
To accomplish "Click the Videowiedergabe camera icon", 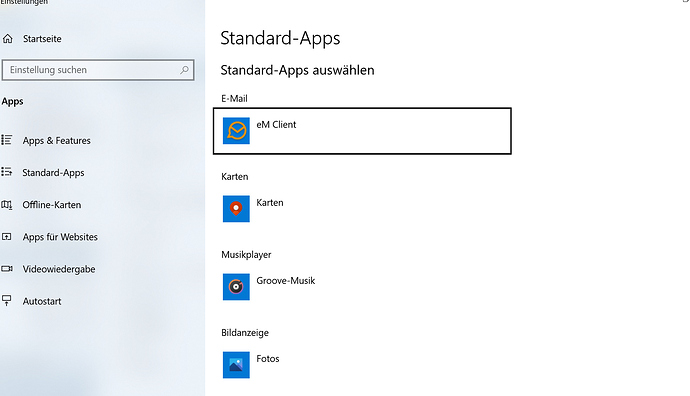I will [x=7, y=269].
